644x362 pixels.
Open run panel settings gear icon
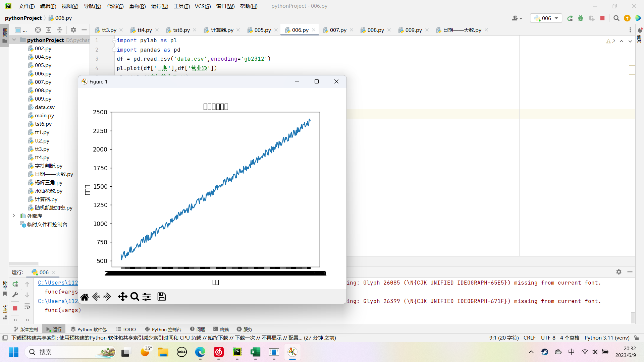pyautogui.click(x=619, y=272)
